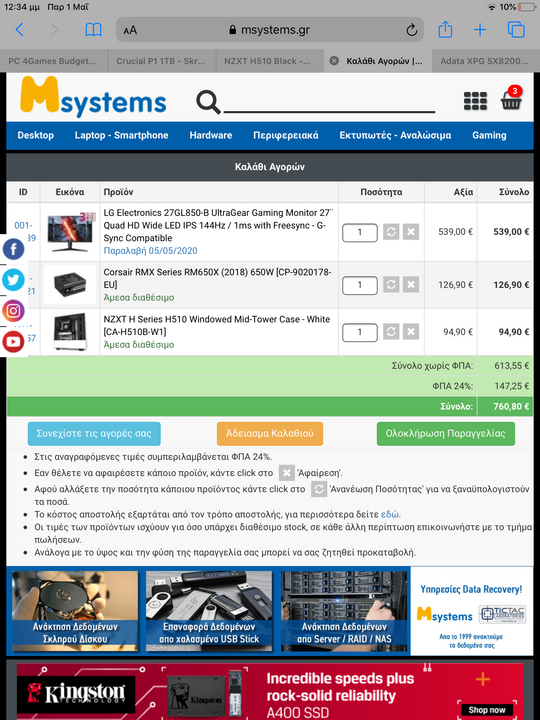This screenshot has height=720, width=540.
Task: Open Εκτυπωτές - Αναλώσιμα menu
Action: (x=395, y=135)
